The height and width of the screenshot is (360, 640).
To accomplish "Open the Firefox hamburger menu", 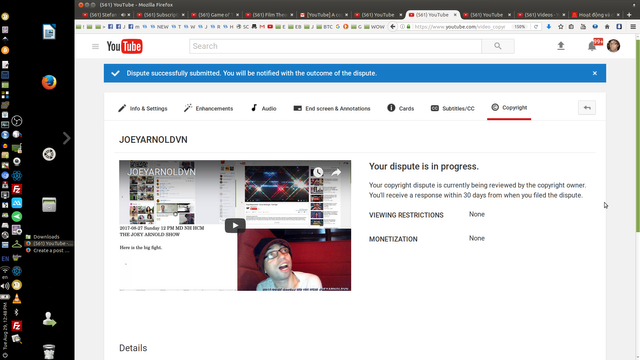I will [x=633, y=27].
